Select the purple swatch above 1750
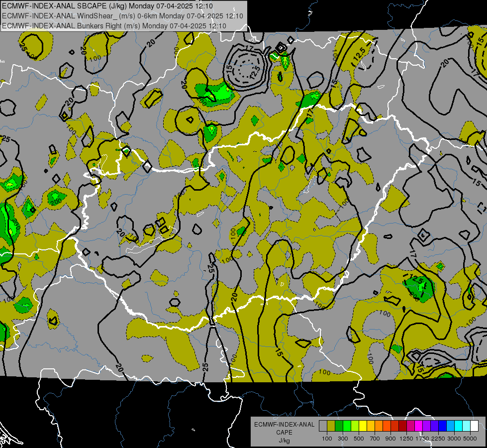Image resolution: width=487 pixels, height=448 pixels. [x=426, y=426]
